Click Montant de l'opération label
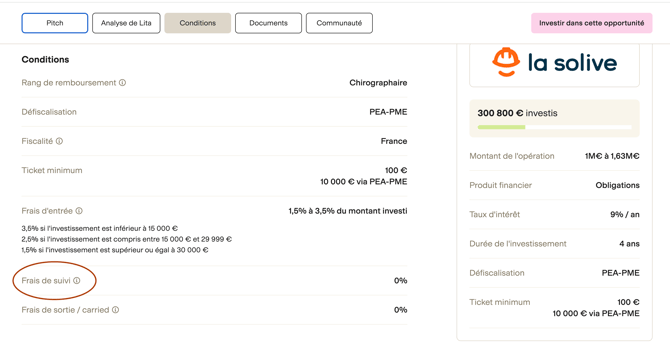 click(x=512, y=156)
